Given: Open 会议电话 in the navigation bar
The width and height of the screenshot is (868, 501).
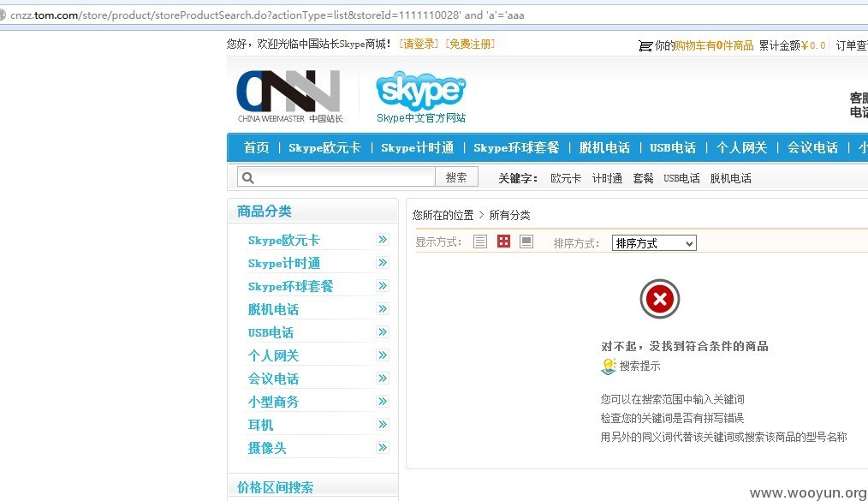Looking at the screenshot, I should [x=812, y=147].
